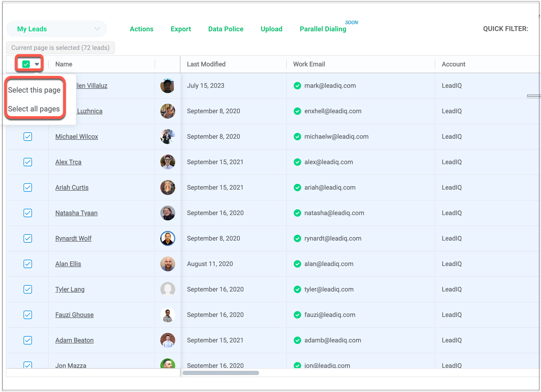
Task: Click Adam Beaton's avatar photo
Action: pos(168,340)
